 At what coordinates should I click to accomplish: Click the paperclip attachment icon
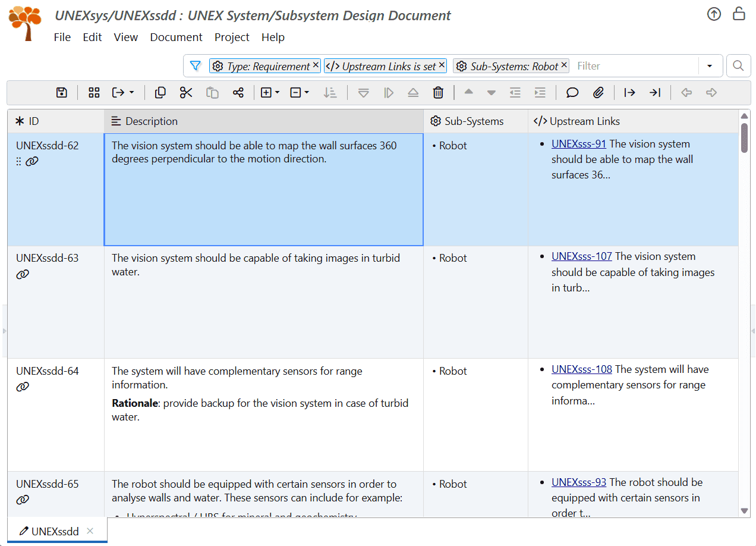(x=598, y=92)
